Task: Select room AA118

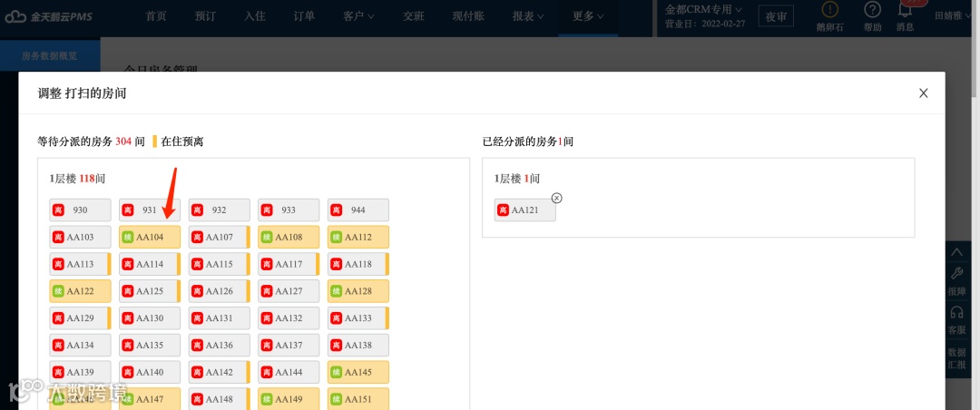Action: (x=358, y=264)
